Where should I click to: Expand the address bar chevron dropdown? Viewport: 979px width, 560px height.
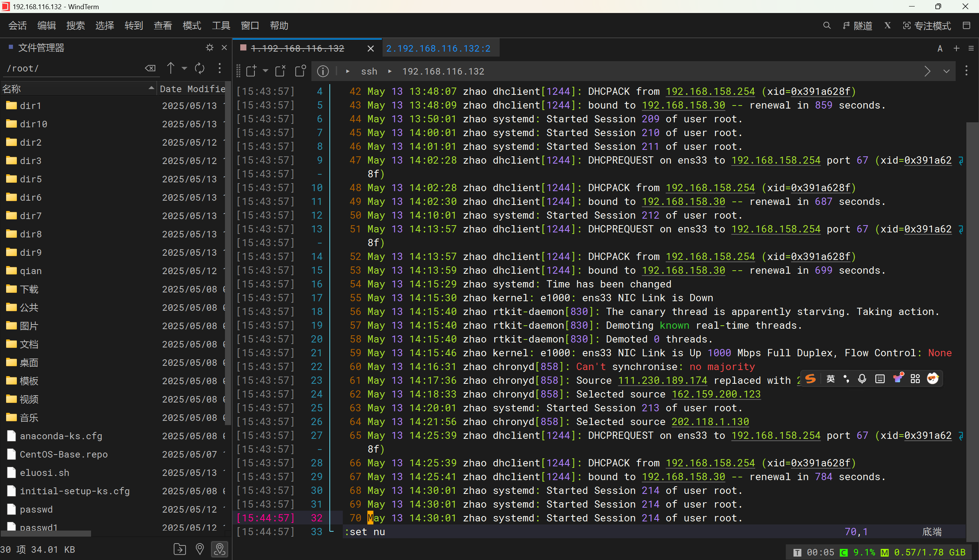[x=946, y=71]
